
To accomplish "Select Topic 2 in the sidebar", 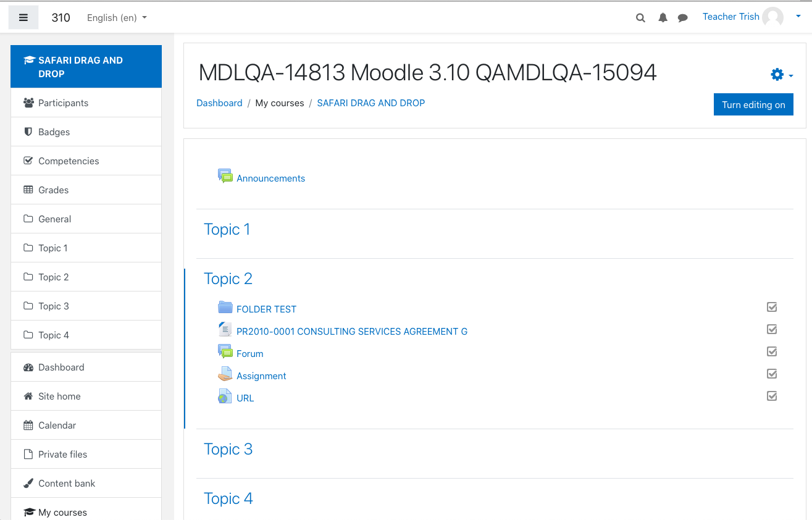I will 86,277.
